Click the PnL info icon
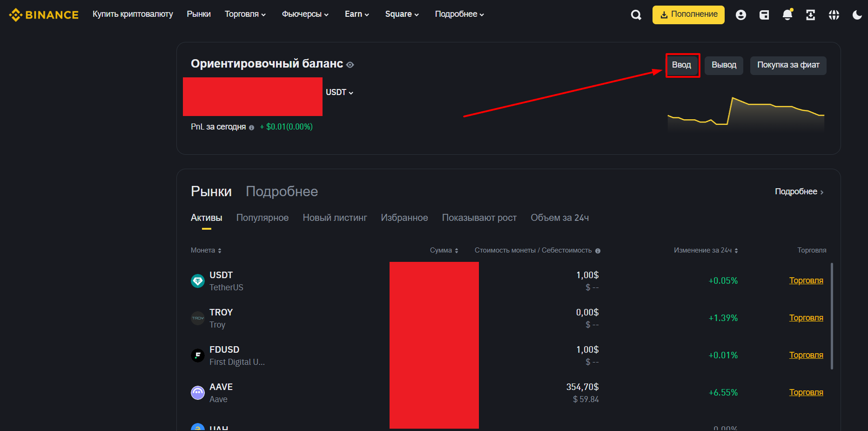This screenshot has height=431, width=868. pyautogui.click(x=251, y=128)
